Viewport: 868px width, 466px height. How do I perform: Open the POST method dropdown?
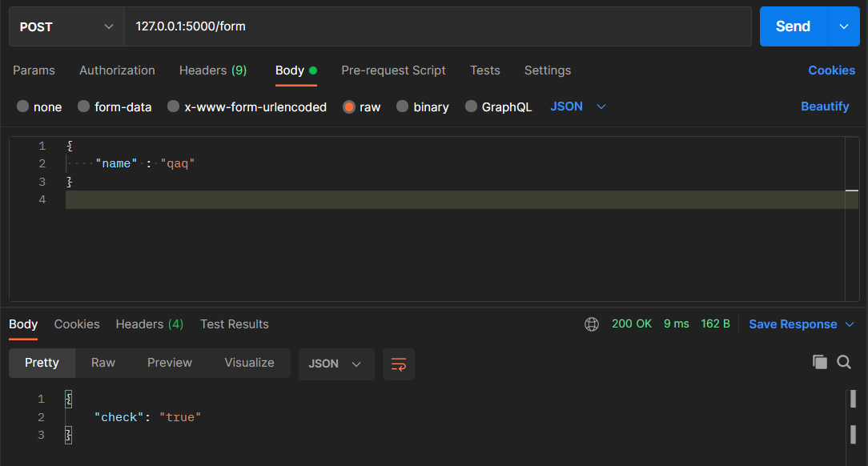click(66, 26)
